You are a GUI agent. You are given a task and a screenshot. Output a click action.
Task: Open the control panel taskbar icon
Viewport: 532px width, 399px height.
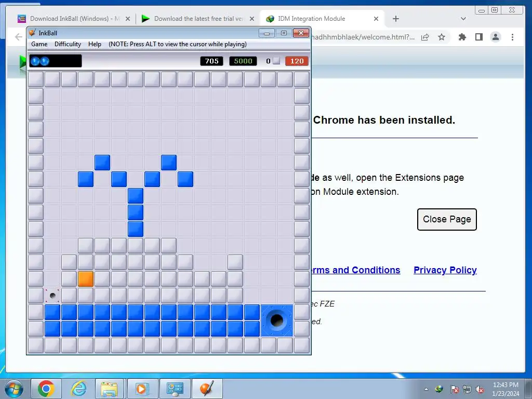pyautogui.click(x=175, y=389)
